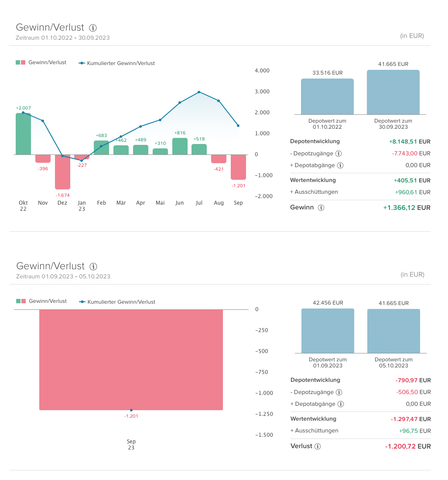
Task: Click the large red September 23 bar
Action: click(131, 360)
